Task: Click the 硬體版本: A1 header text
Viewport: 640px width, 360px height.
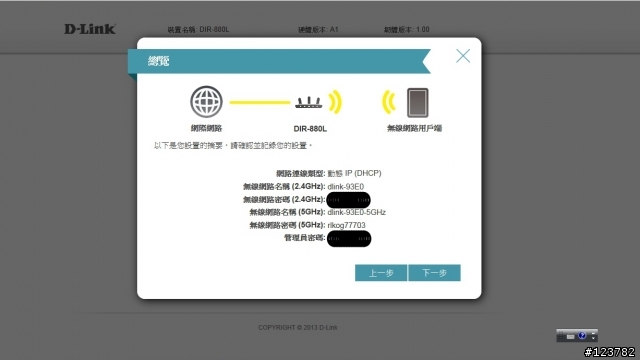Action: 318,29
